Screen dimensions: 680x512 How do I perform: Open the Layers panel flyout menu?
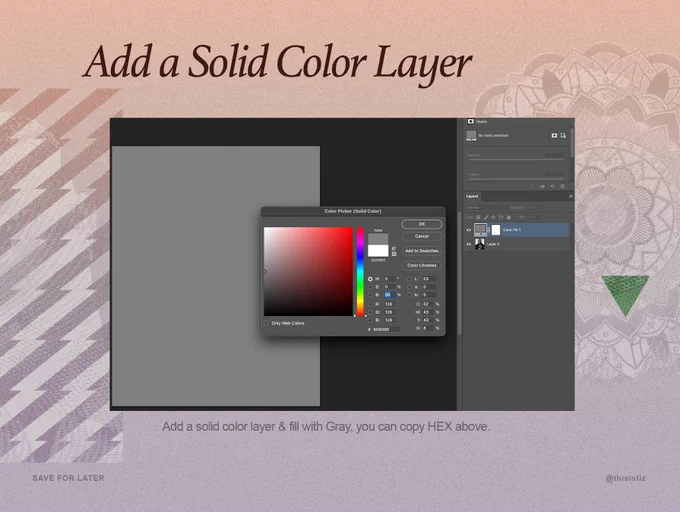(x=571, y=196)
